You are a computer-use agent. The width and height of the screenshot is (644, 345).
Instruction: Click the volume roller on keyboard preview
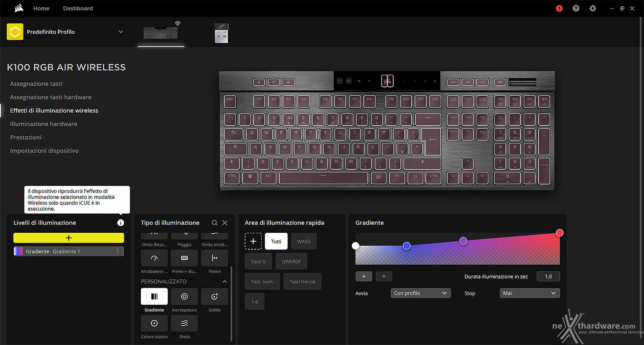pyautogui.click(x=522, y=82)
